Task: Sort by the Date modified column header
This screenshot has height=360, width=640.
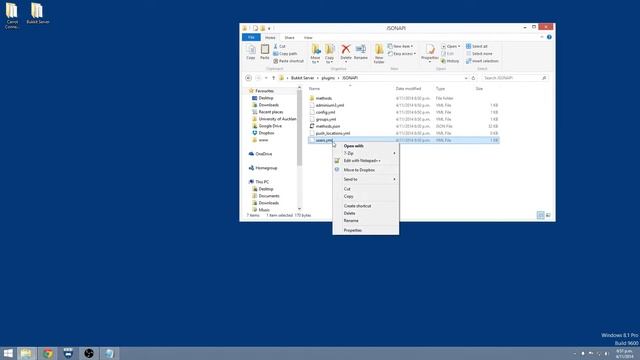Action: (408, 89)
